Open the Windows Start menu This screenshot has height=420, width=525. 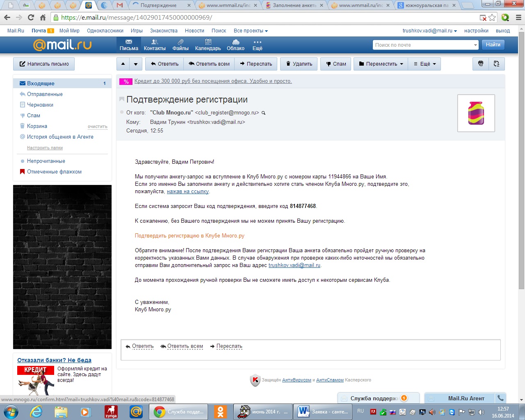point(11,411)
